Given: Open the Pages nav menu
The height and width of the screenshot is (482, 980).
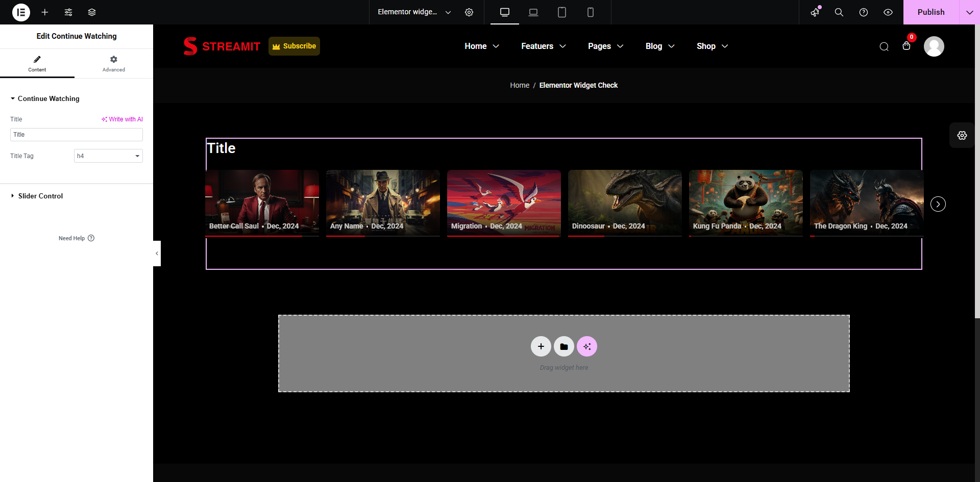Looking at the screenshot, I should pos(605,46).
